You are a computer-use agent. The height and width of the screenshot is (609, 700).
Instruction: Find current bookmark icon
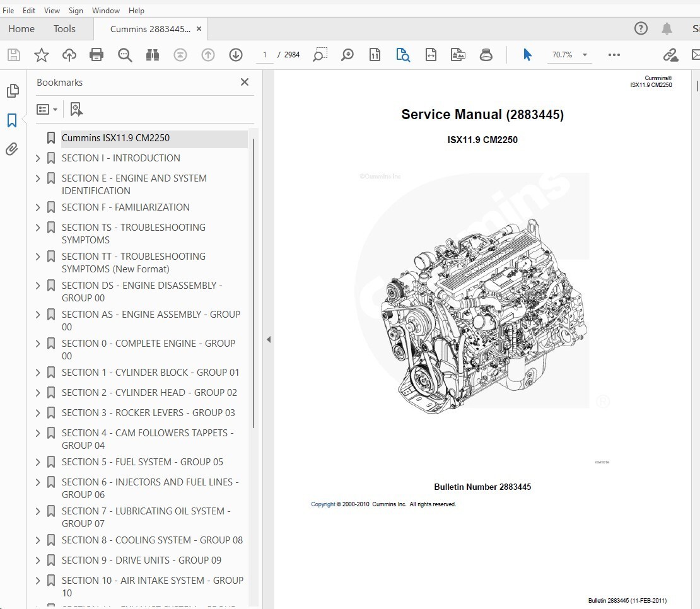[76, 109]
